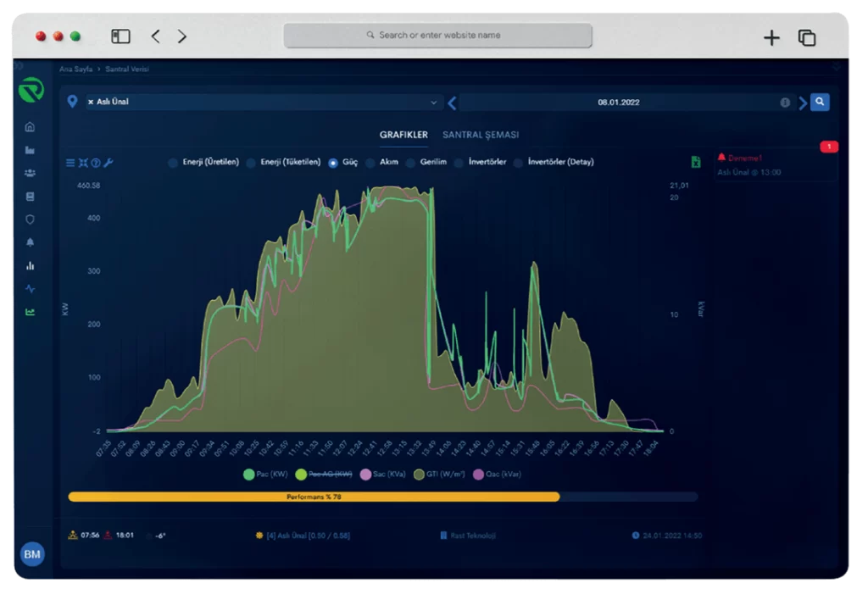Screen dimensions: 868x600
Task: Select the Akım radio option
Action: point(370,163)
